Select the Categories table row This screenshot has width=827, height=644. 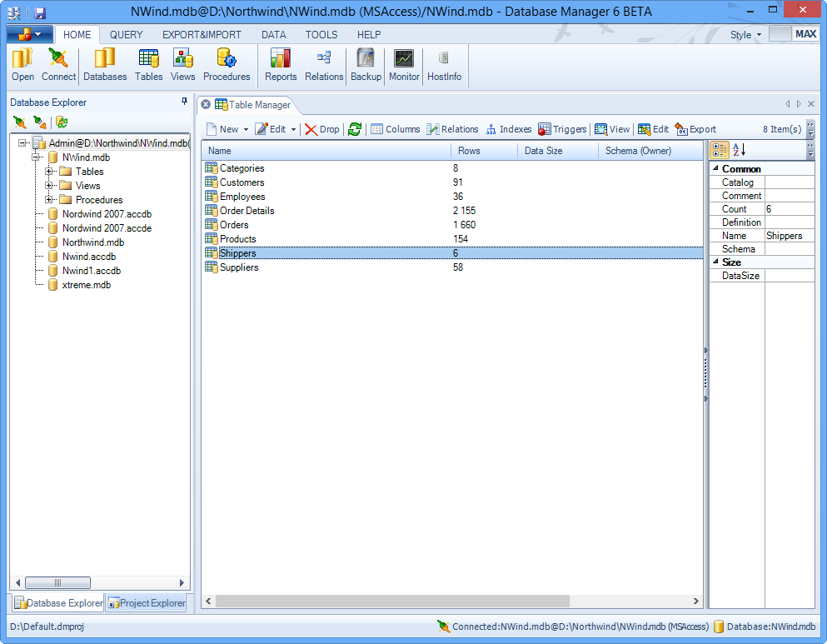pos(452,168)
